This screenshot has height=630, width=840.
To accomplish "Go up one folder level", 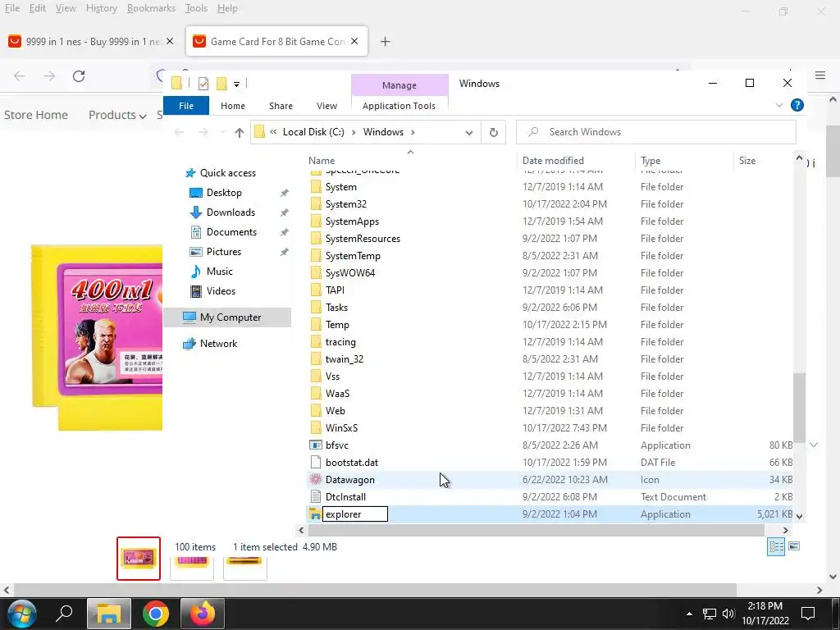I will (x=239, y=132).
